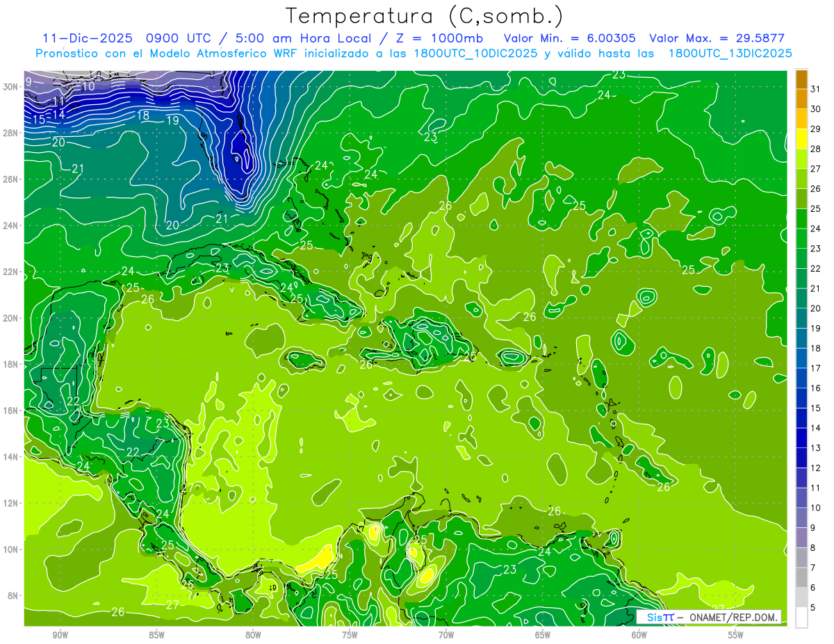The width and height of the screenshot is (834, 644).
Task: Click the '16N' latitude axis label
Action: (10, 411)
